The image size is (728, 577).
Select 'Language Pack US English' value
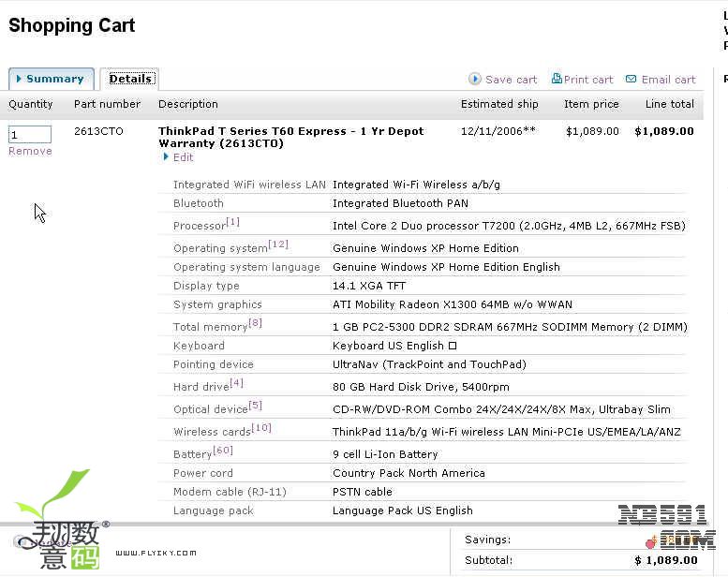point(403,510)
